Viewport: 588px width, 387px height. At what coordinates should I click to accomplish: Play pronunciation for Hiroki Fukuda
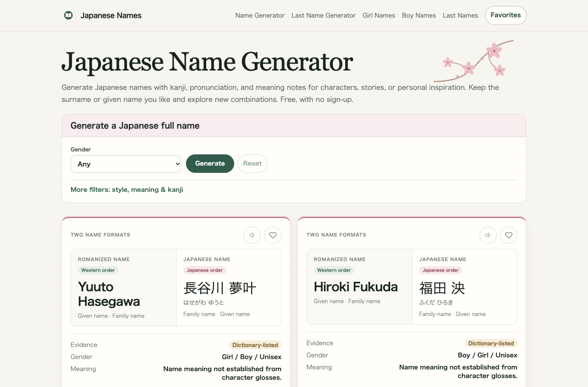(488, 235)
